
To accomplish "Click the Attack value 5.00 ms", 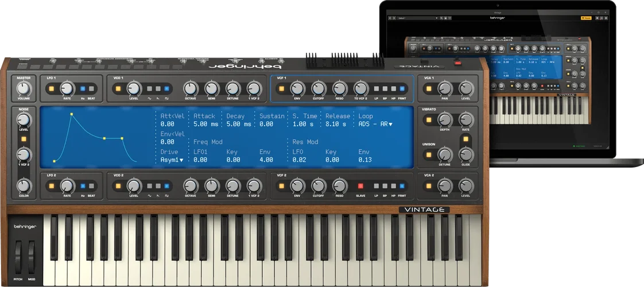I will 205,124.
